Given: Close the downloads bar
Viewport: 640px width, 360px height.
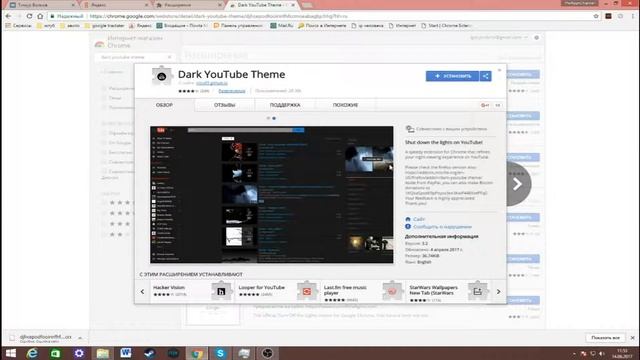Looking at the screenshot, I should coord(632,338).
